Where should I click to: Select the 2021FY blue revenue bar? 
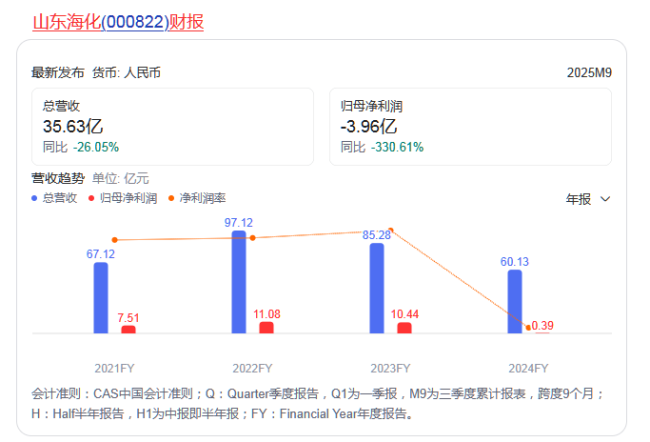[x=101, y=298]
